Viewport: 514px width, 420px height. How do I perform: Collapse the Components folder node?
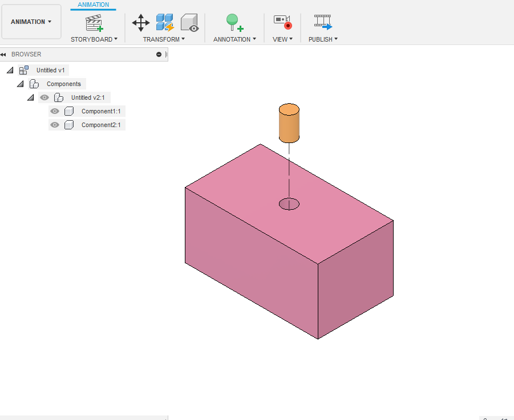[x=21, y=84]
